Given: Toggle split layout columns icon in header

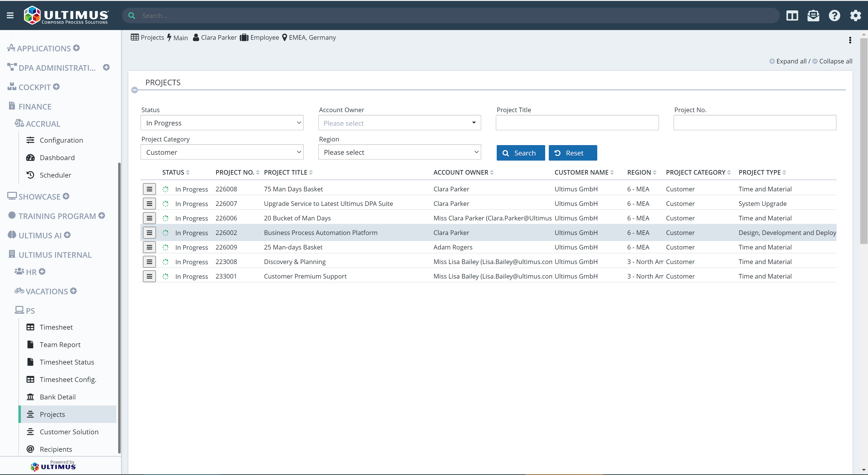Looking at the screenshot, I should (x=792, y=16).
